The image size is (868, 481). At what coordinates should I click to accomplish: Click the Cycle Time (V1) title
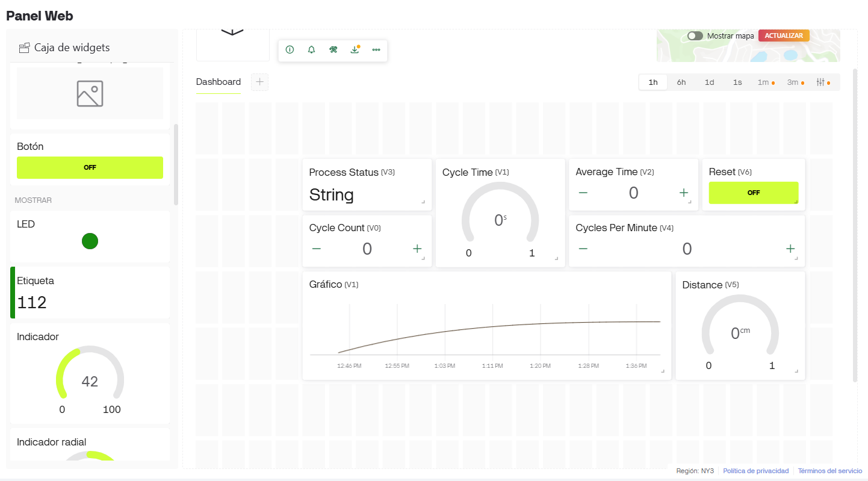click(476, 172)
